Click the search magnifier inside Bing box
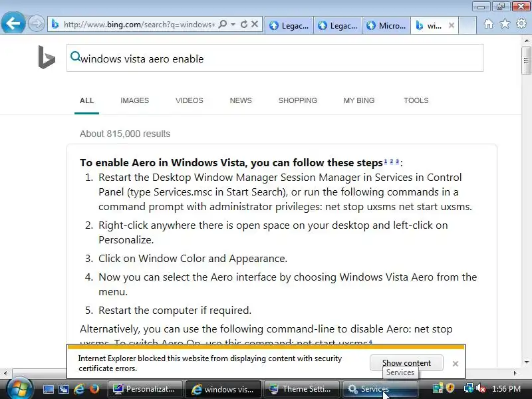532x399 pixels. (x=75, y=57)
